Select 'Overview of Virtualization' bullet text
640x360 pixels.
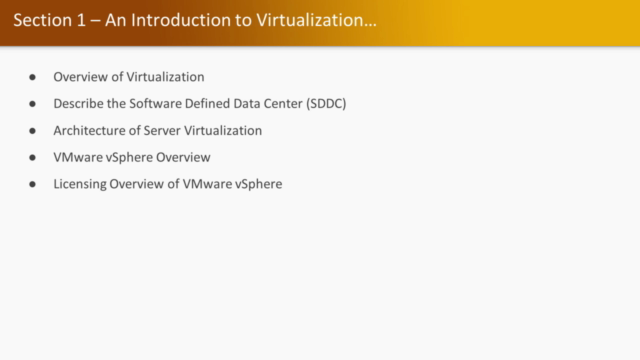pos(129,77)
